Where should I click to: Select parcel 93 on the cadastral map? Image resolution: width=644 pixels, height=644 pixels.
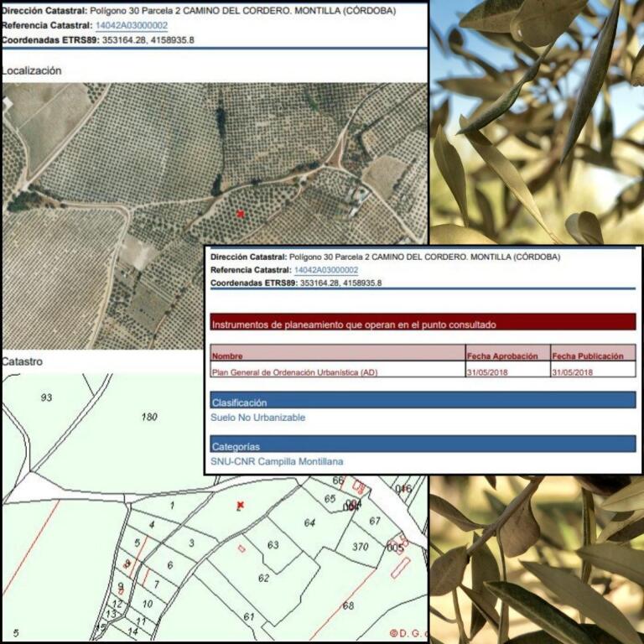coord(46,397)
